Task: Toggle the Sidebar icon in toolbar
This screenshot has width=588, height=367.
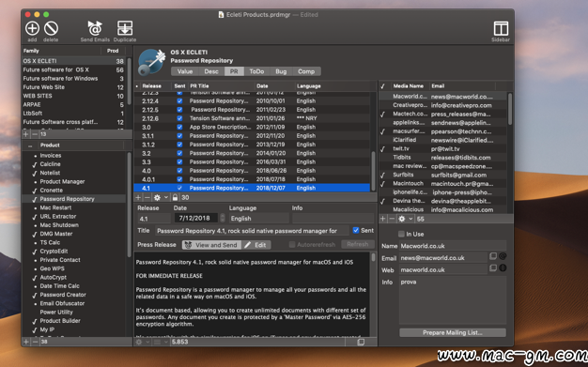Action: pyautogui.click(x=501, y=28)
